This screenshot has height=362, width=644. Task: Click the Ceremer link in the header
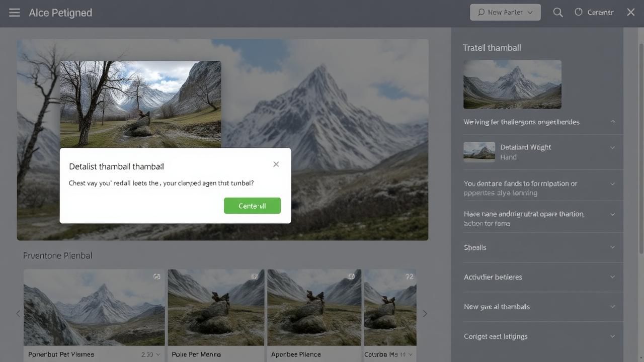pos(600,13)
